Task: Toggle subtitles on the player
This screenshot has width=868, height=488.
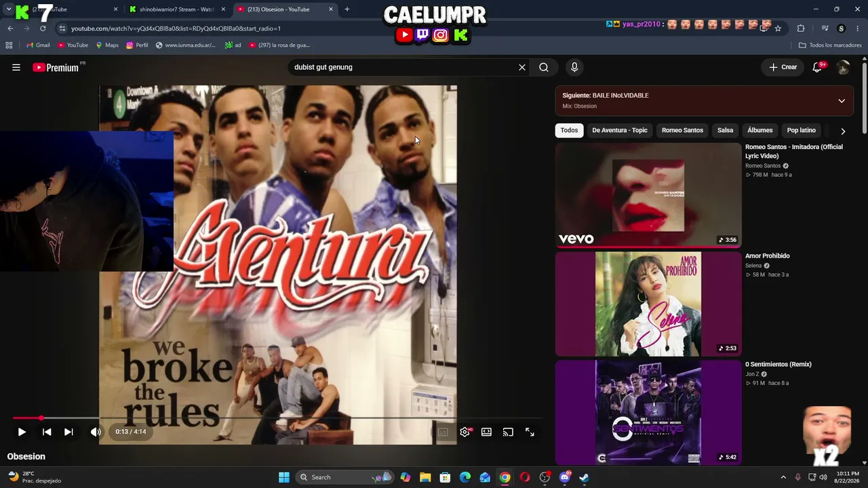Action: 443,432
